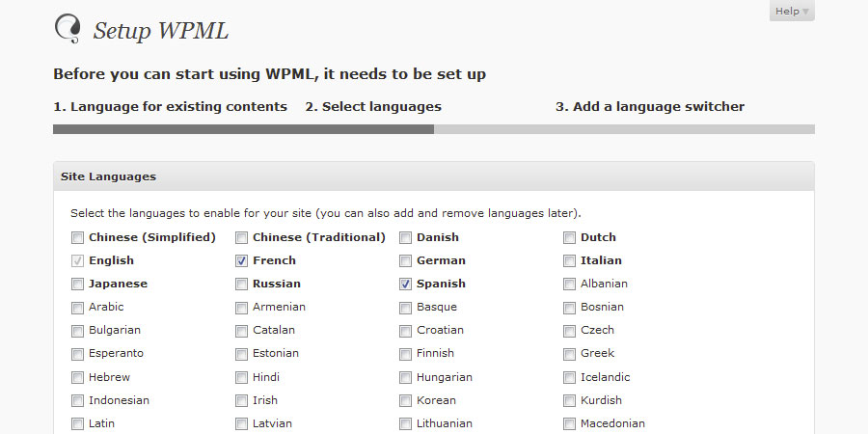
Task: Check the Arabic checkbox
Action: (77, 308)
